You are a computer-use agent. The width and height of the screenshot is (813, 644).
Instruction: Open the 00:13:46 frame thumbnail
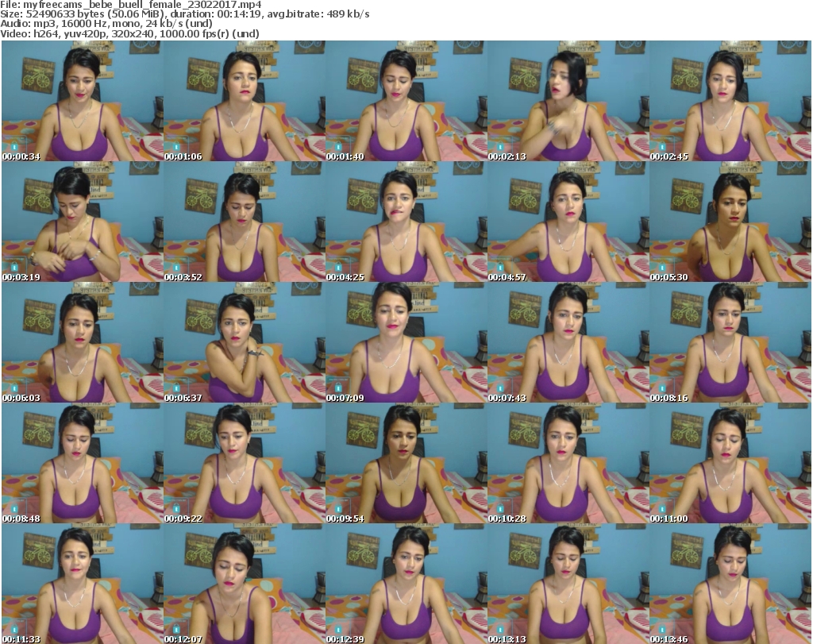(x=730, y=584)
